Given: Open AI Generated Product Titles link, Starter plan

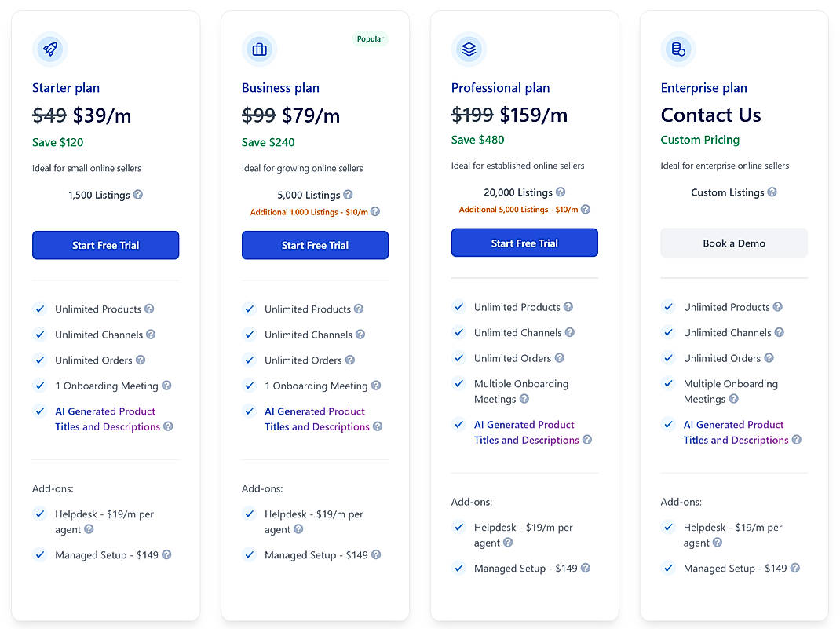Looking at the screenshot, I should pyautogui.click(x=107, y=419).
